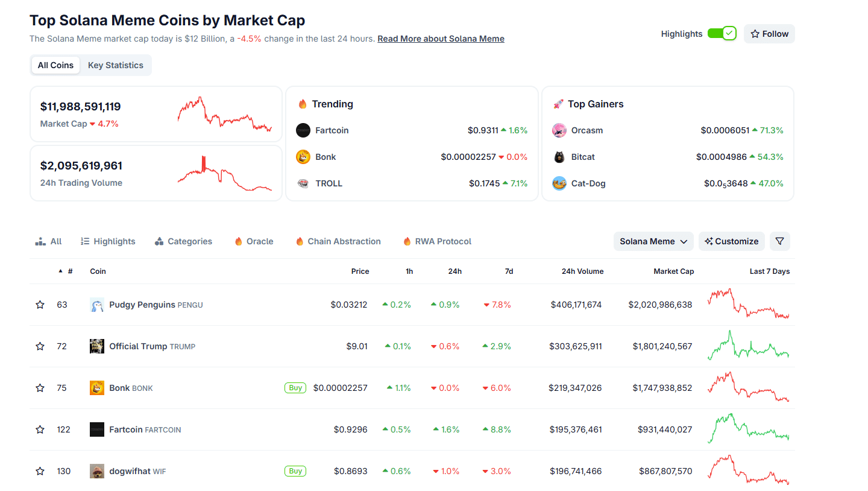Screen dimensions: 868x491
Task: Click the Bonk coin logo
Action: point(97,388)
